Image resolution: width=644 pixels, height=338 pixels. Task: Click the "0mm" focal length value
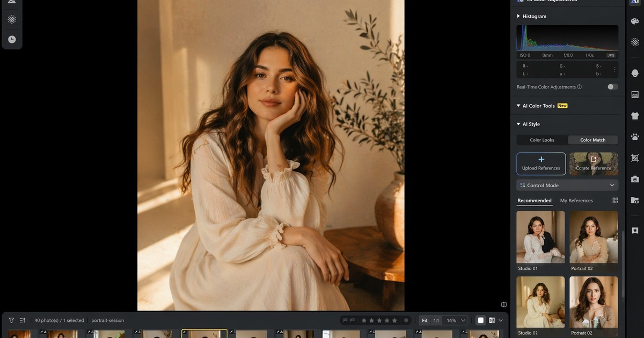pos(547,55)
